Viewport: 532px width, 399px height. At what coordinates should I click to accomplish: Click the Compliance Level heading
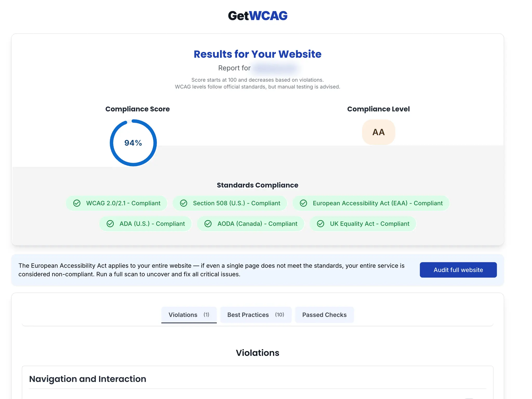[x=378, y=109]
